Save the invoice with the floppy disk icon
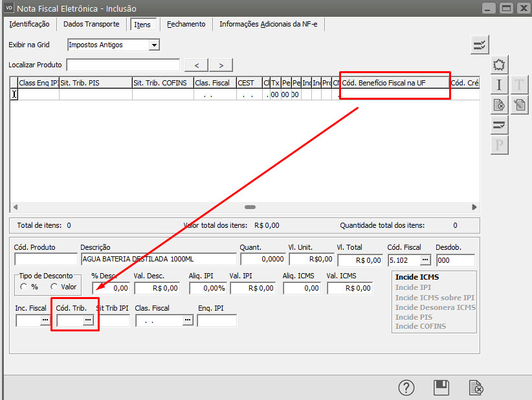532x400 pixels. coord(441,388)
